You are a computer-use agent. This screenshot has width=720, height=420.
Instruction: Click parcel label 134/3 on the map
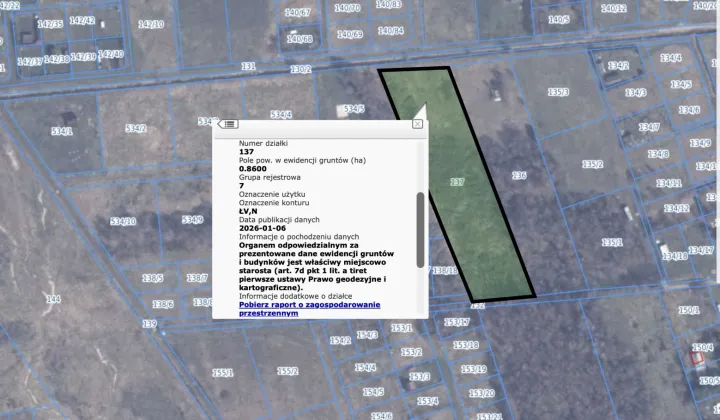click(x=636, y=93)
